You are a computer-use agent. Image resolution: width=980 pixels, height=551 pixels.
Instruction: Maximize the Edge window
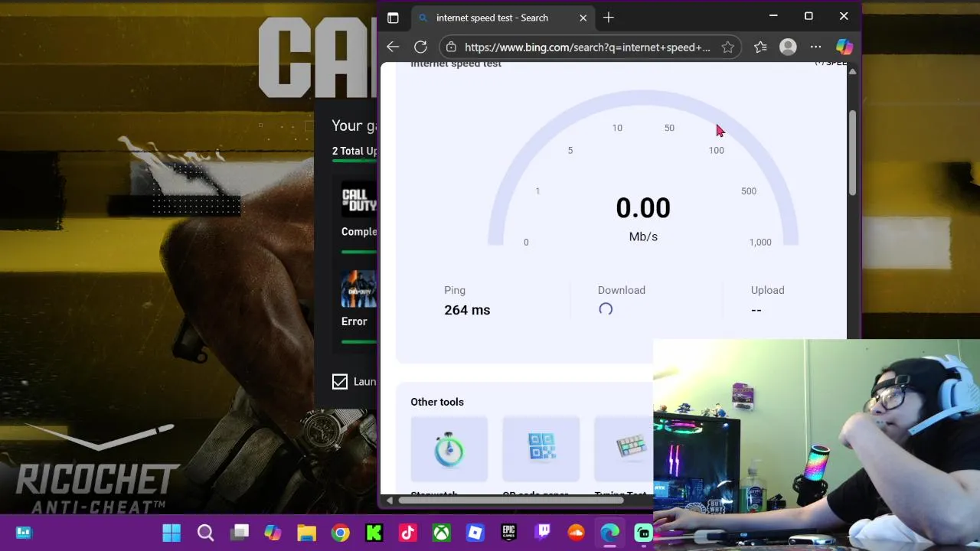click(x=808, y=16)
